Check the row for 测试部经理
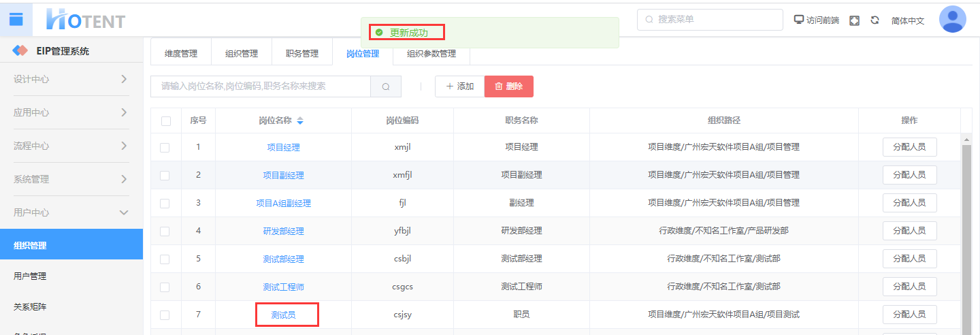 click(x=165, y=259)
